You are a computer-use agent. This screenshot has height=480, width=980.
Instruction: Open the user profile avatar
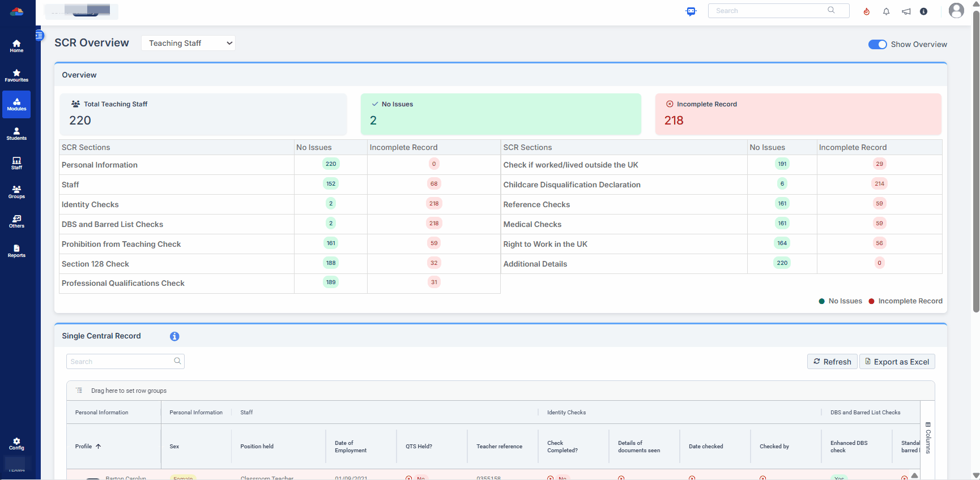[956, 11]
